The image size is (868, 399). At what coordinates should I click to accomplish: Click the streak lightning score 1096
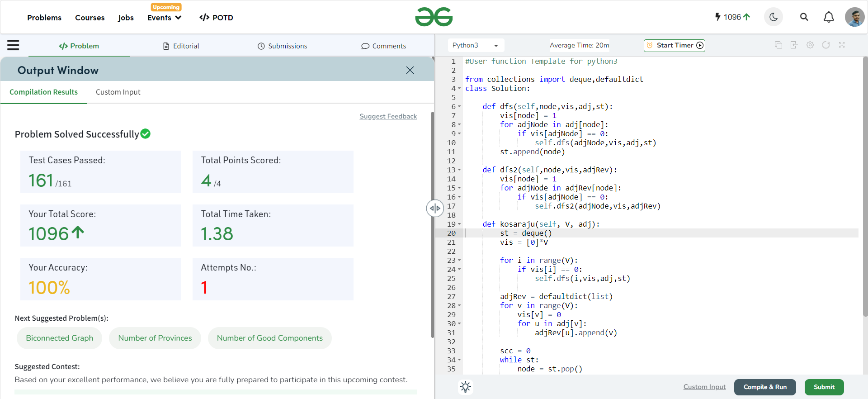[732, 17]
